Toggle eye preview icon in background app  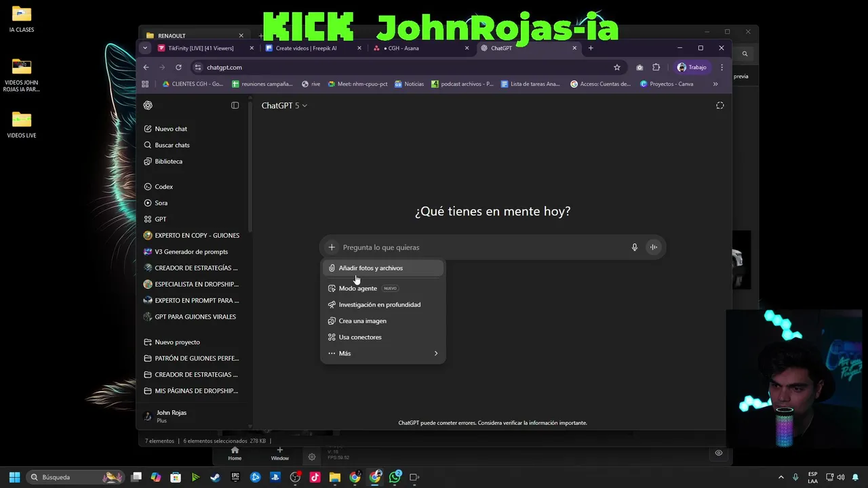click(718, 453)
